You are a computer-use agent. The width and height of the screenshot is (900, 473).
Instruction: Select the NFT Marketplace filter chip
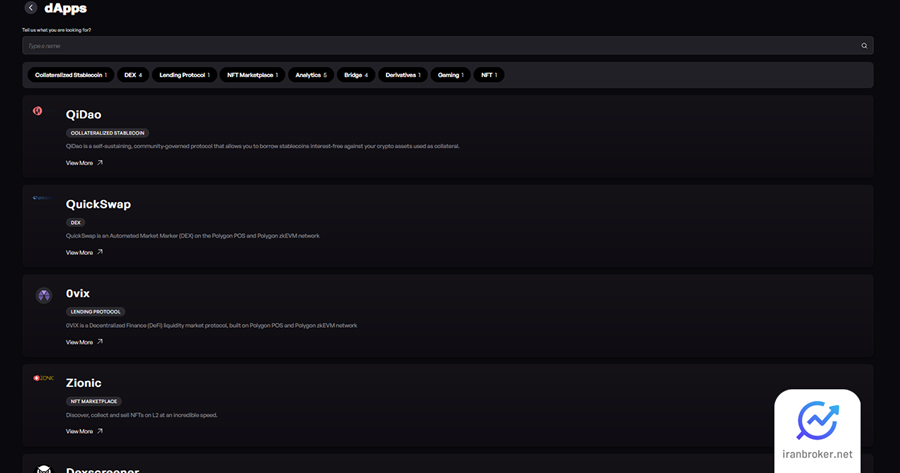click(253, 75)
